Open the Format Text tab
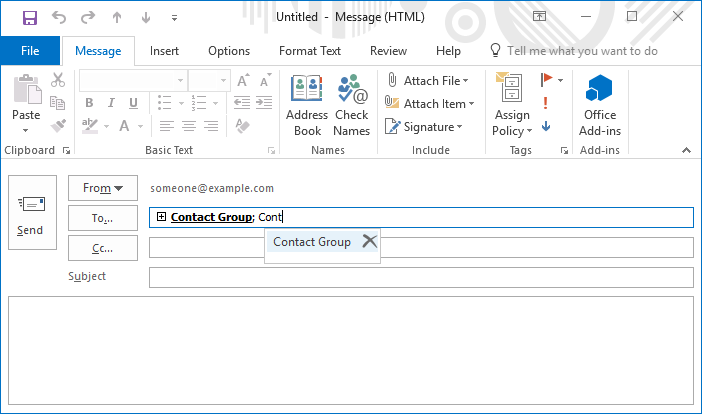This screenshot has height=414, width=702. click(x=309, y=51)
